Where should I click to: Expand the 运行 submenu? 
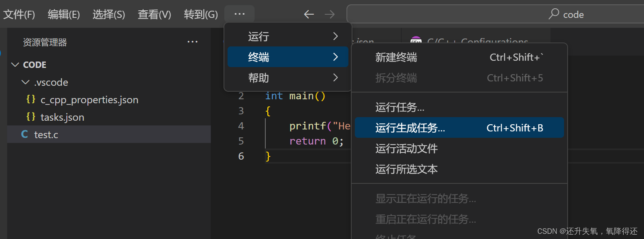pyautogui.click(x=288, y=37)
